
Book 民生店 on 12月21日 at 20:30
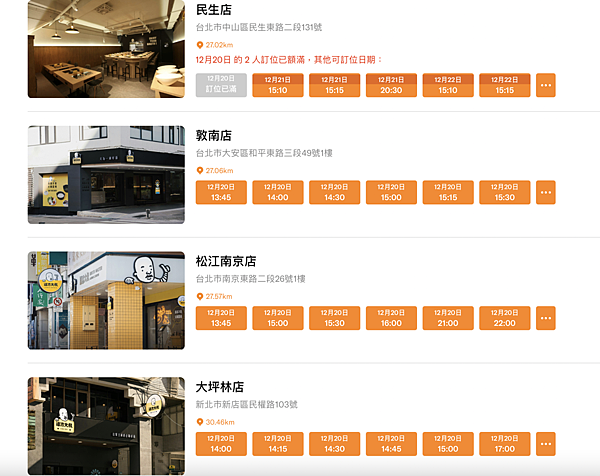tap(391, 85)
